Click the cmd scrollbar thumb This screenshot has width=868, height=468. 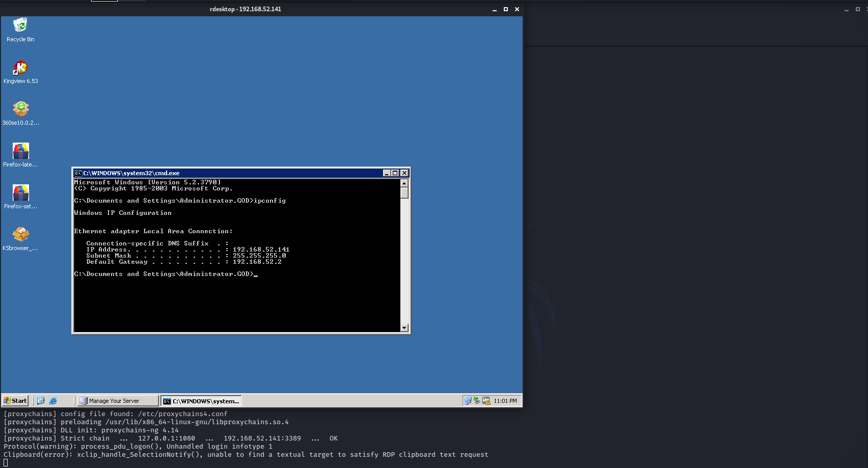click(x=404, y=193)
